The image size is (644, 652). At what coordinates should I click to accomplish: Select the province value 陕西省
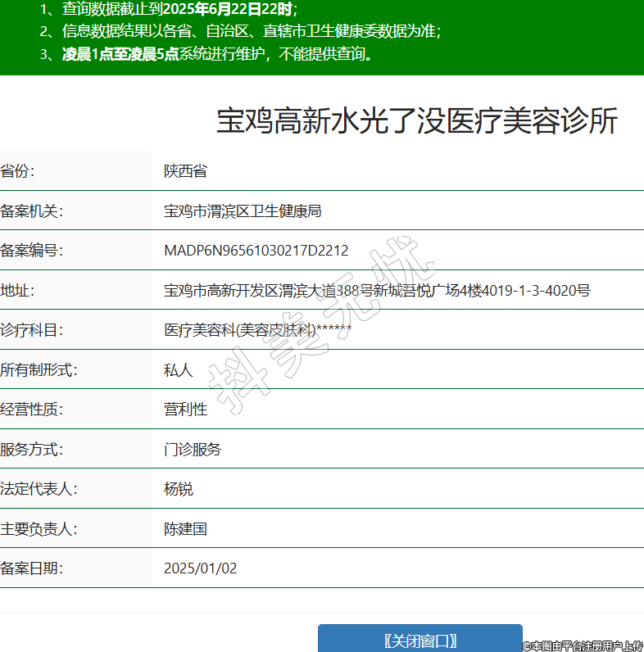(185, 171)
